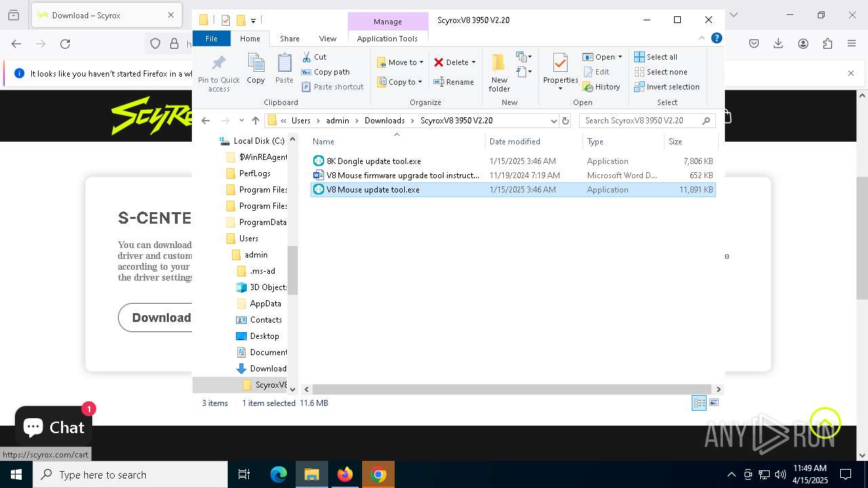
Task: Go up one folder level
Action: (256, 121)
